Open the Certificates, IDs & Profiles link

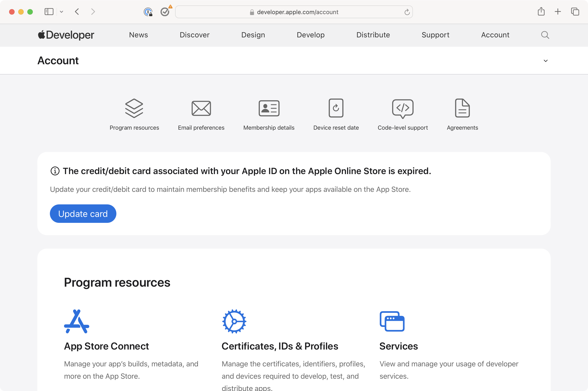[x=280, y=346]
